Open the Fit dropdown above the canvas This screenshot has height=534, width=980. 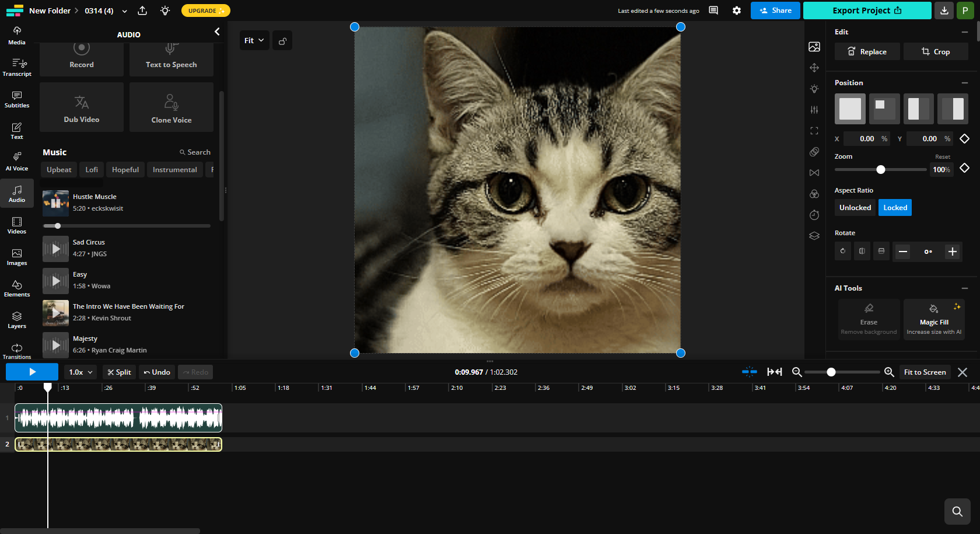point(254,40)
